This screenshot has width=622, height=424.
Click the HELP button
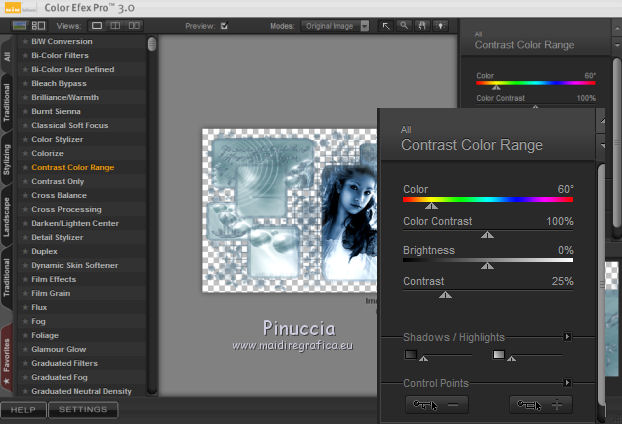point(23,410)
